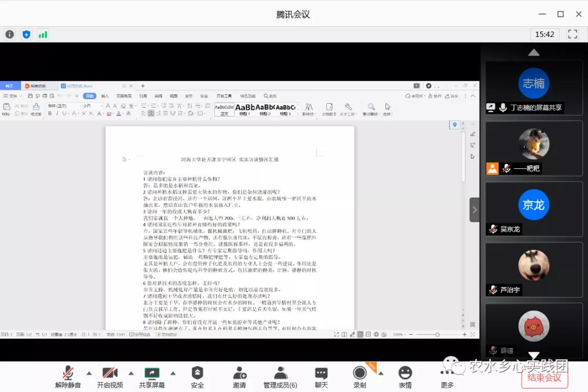
Task: Enter fullscreen mode via top-right icon
Action: pos(572,34)
